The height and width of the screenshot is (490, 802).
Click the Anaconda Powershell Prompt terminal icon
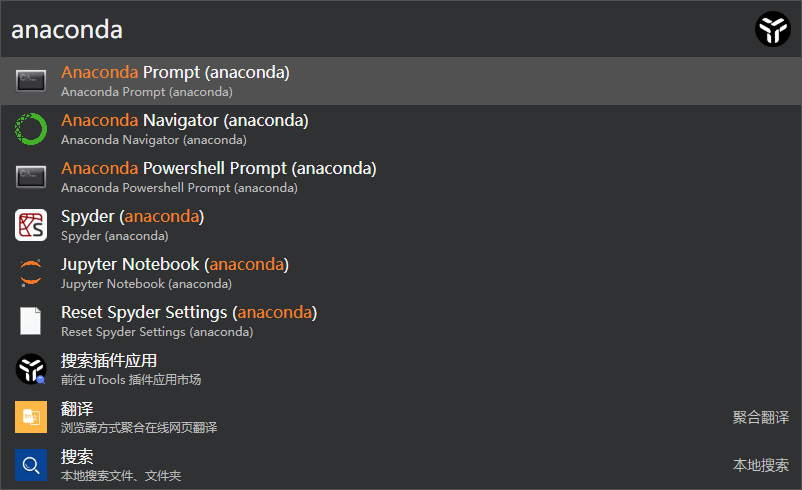31,177
